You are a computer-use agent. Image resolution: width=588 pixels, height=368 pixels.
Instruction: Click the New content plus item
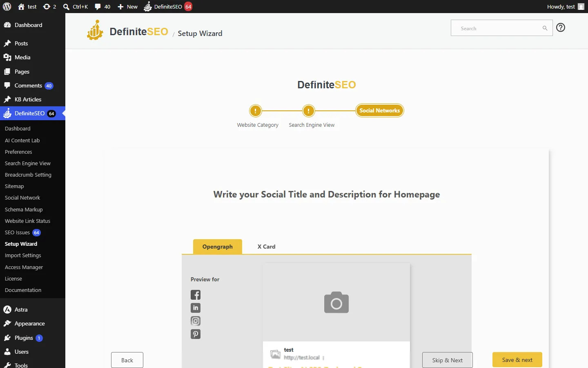[128, 7]
